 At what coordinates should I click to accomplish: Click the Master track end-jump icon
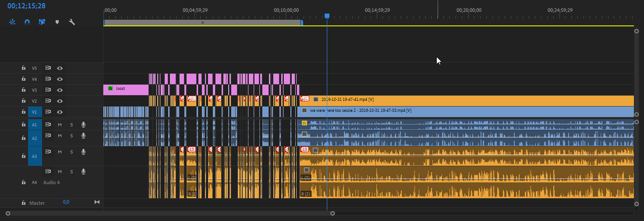coord(97,202)
